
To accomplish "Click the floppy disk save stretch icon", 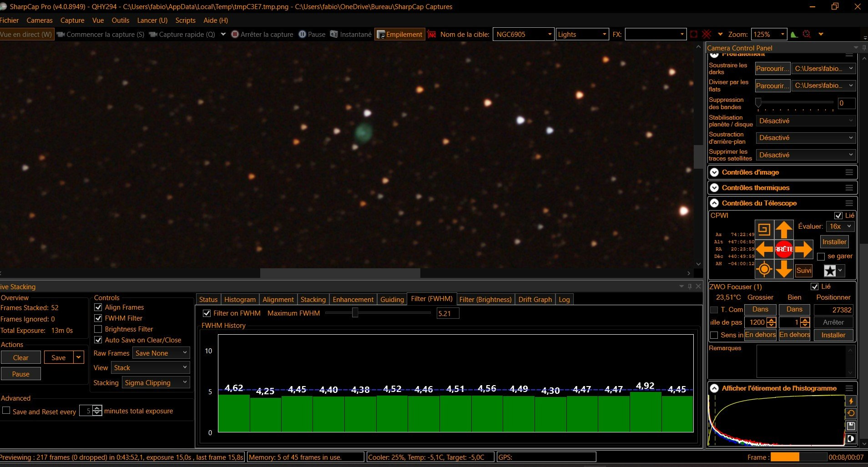I will (x=851, y=426).
